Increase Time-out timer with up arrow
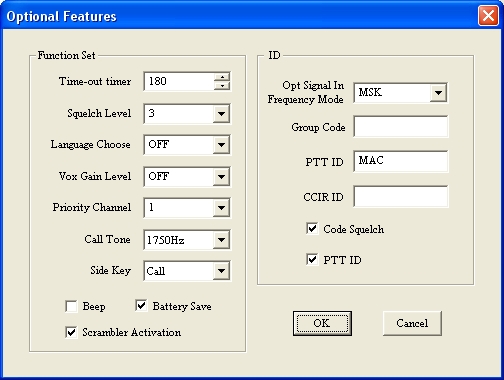Viewport: 504px width, 380px height. click(x=222, y=77)
